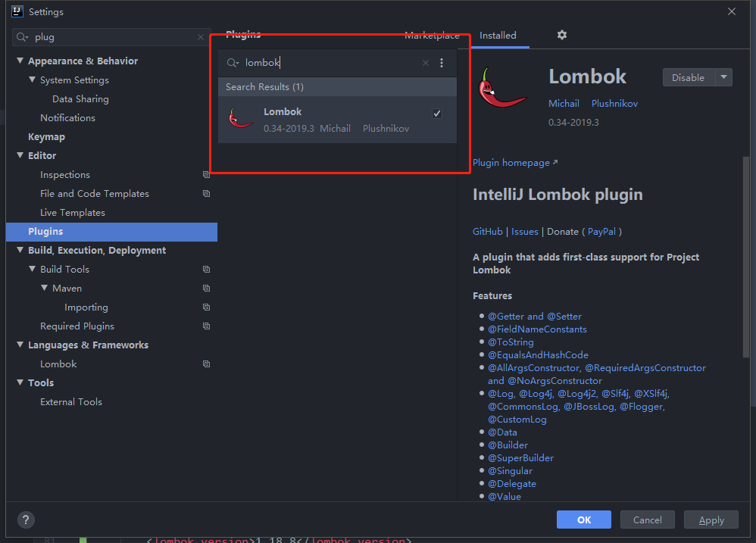Collapse the System Settings node
Screen dimensions: 756x543
tap(32, 80)
